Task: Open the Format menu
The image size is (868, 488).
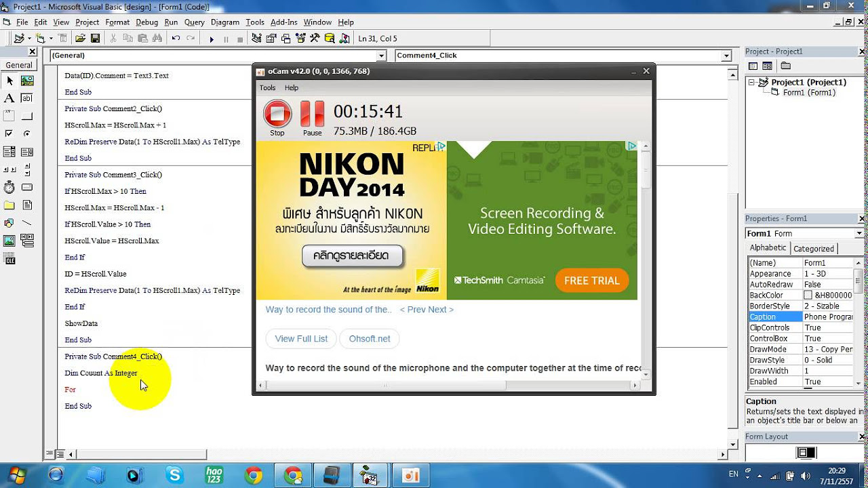Action: (x=117, y=22)
